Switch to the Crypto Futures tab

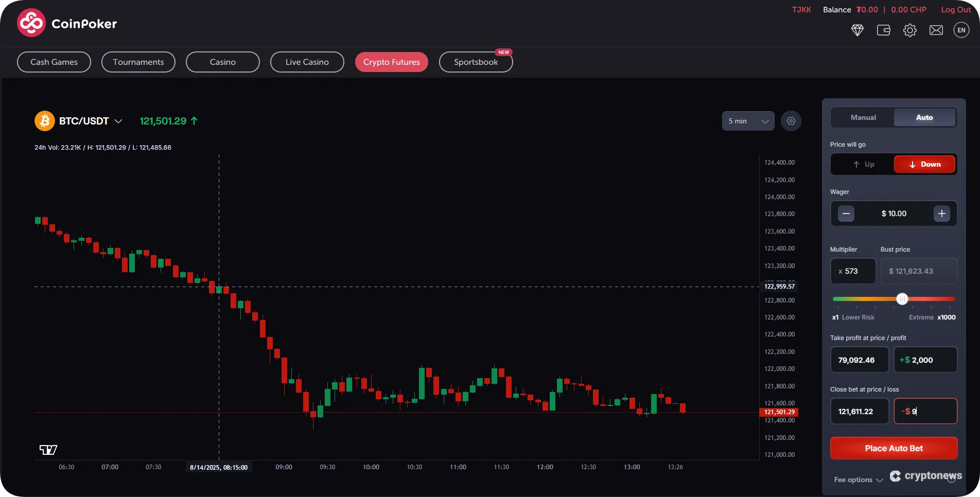(391, 62)
